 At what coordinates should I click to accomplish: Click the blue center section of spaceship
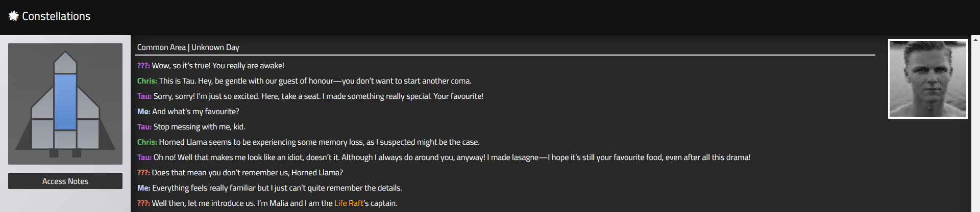(x=65, y=102)
